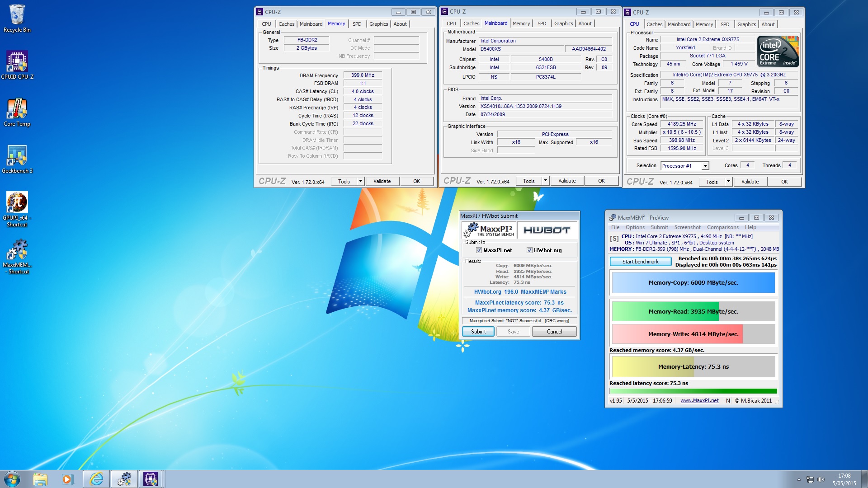This screenshot has height=488, width=868.
Task: Click Submit in HWbot Submit dialog
Action: pyautogui.click(x=478, y=332)
